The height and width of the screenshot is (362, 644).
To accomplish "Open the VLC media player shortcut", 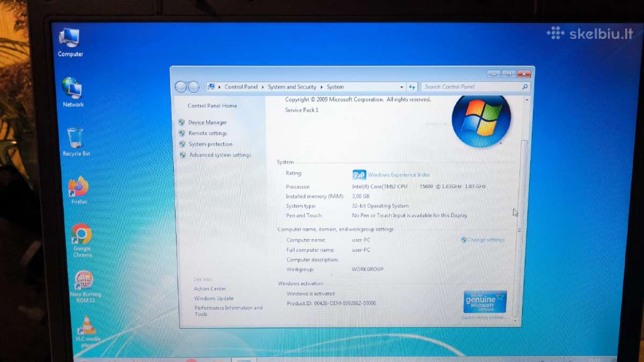I will pos(87,331).
